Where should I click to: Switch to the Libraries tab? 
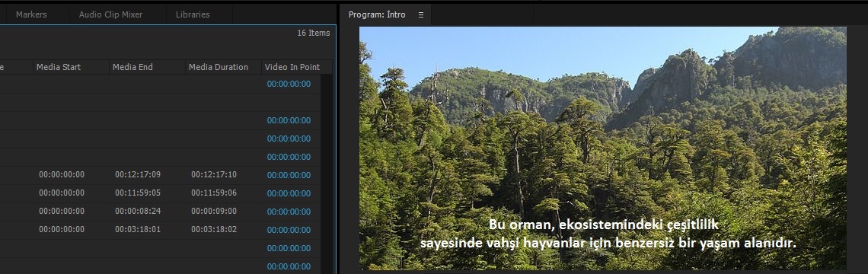[193, 15]
